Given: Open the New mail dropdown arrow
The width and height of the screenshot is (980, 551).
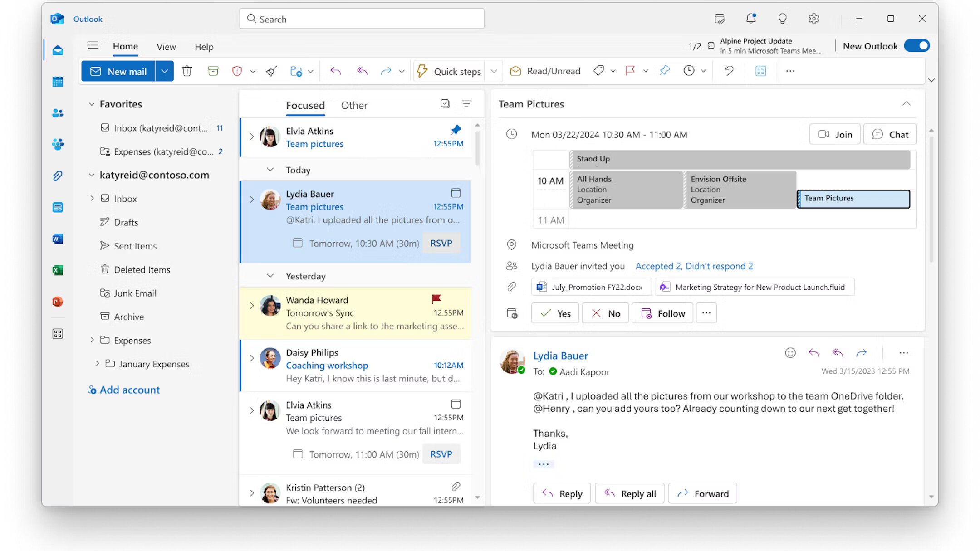Looking at the screenshot, I should [x=165, y=71].
